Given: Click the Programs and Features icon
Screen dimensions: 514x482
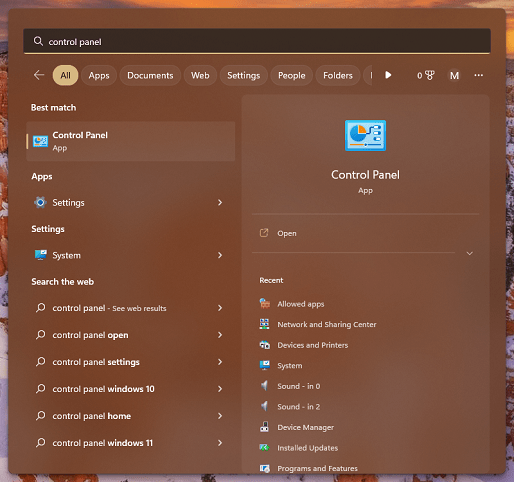Looking at the screenshot, I should [x=265, y=468].
